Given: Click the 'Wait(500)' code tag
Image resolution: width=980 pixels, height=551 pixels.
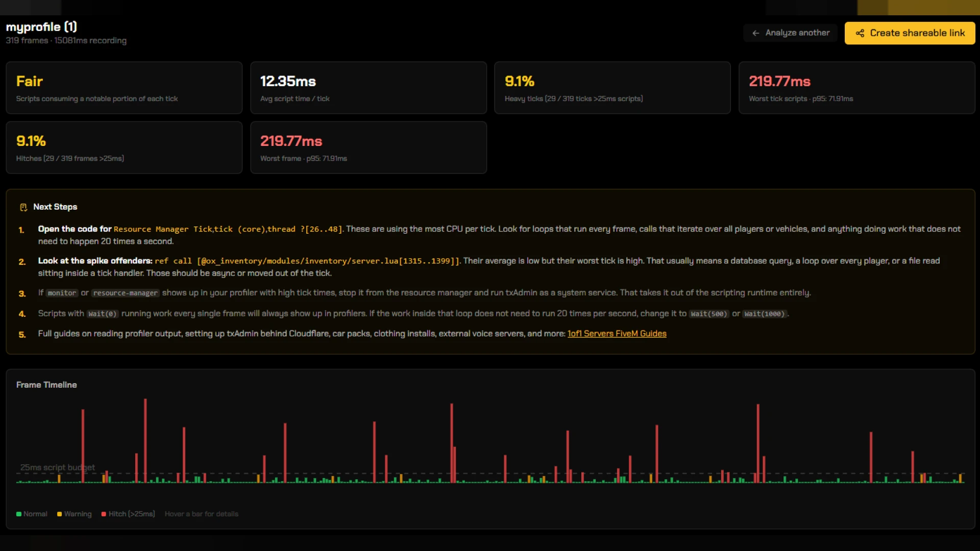Looking at the screenshot, I should click(709, 314).
